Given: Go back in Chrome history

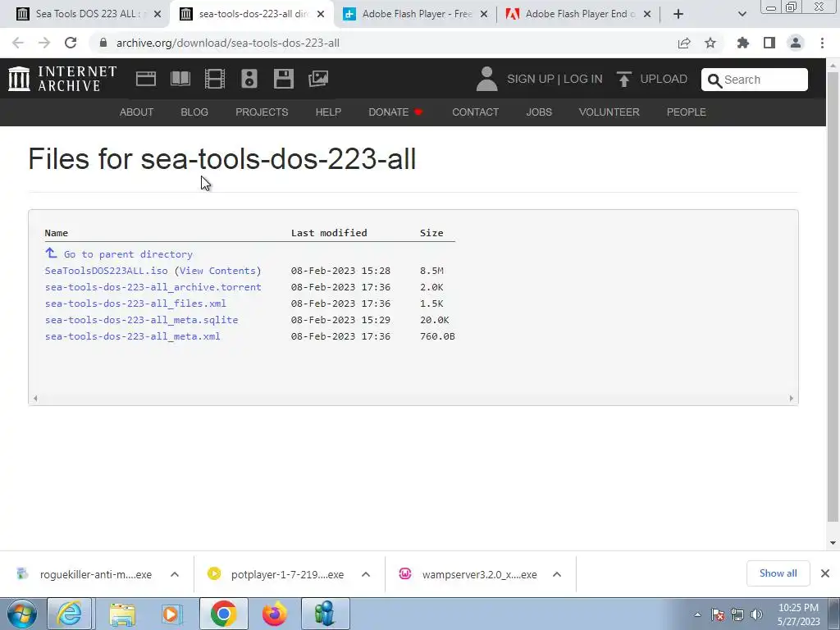Looking at the screenshot, I should point(18,43).
